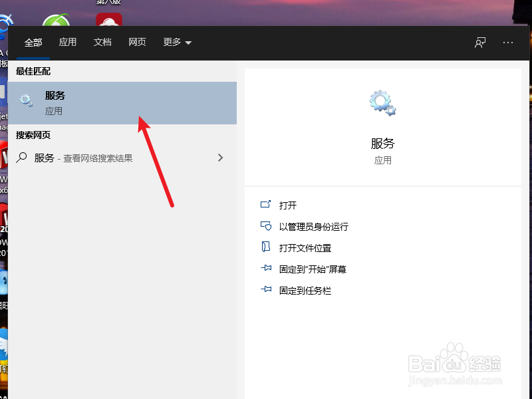
Task: Open the 服务 - 查看网络搜索结果 link
Action: pos(86,158)
